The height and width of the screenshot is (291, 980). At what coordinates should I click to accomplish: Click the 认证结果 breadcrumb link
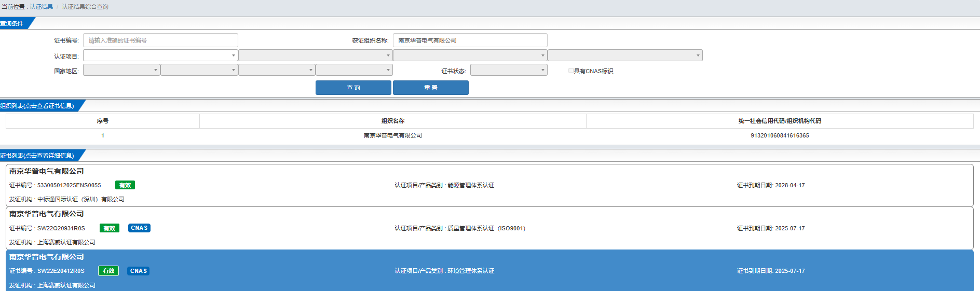click(x=42, y=7)
